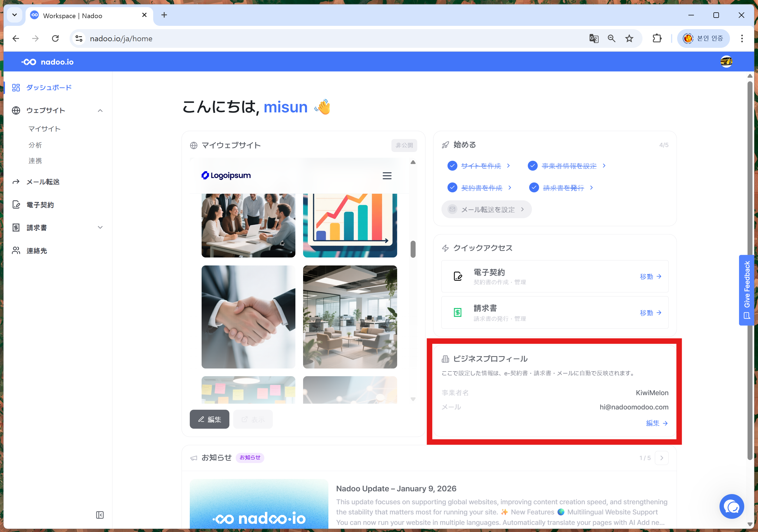
Task: Open the 본인 인증 profile button
Action: (x=703, y=38)
